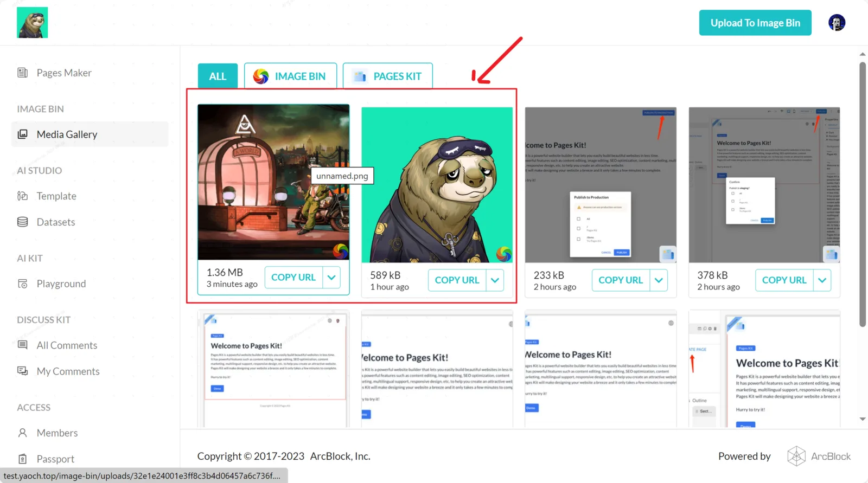
Task: Expand options for the 1.36 MB image
Action: point(331,277)
